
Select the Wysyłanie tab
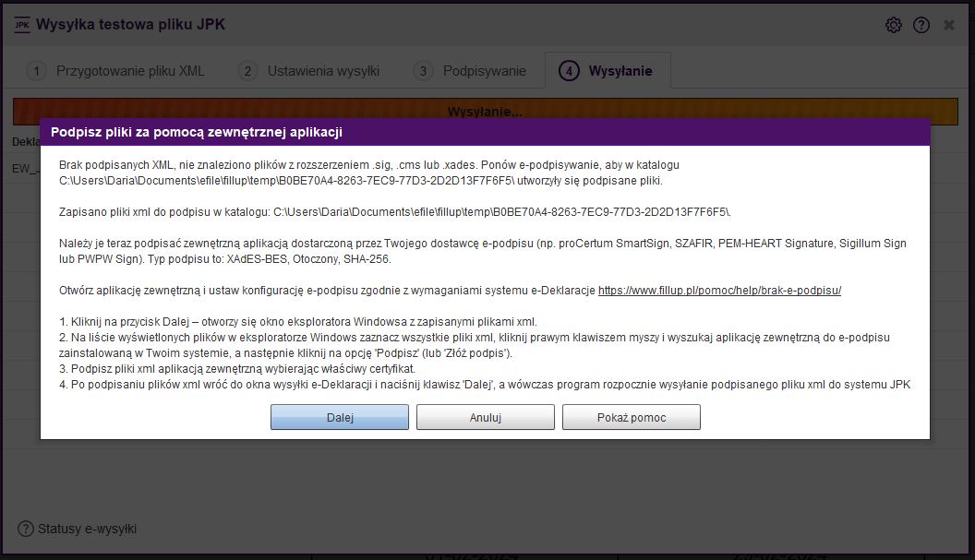click(620, 71)
